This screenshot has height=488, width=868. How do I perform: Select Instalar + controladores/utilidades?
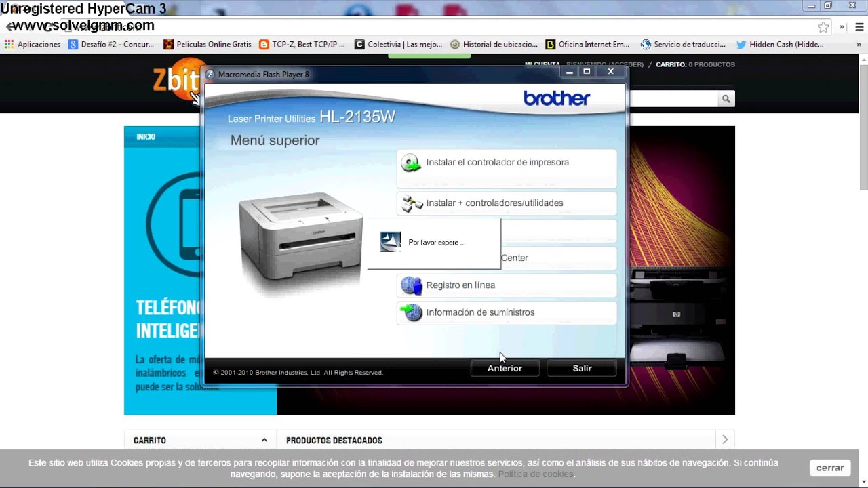click(507, 203)
